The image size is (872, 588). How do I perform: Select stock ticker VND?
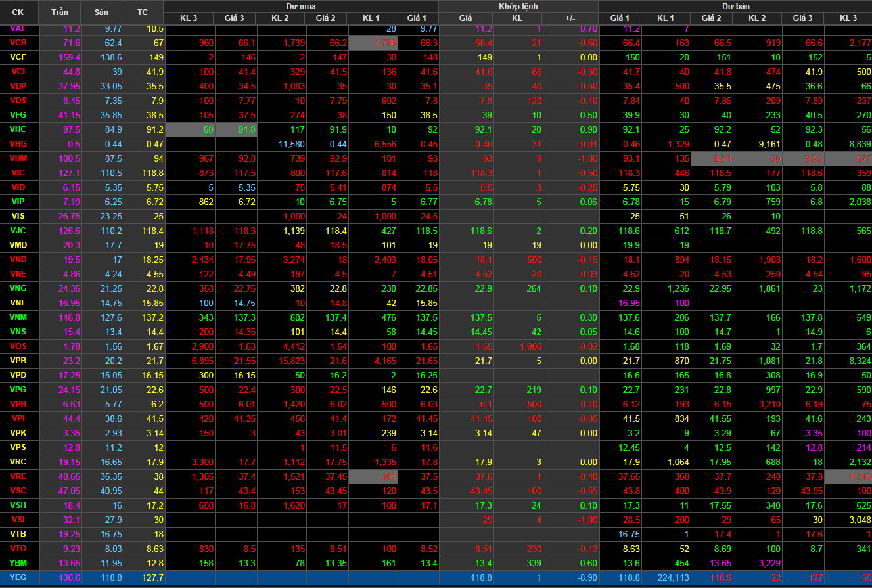tap(18, 260)
